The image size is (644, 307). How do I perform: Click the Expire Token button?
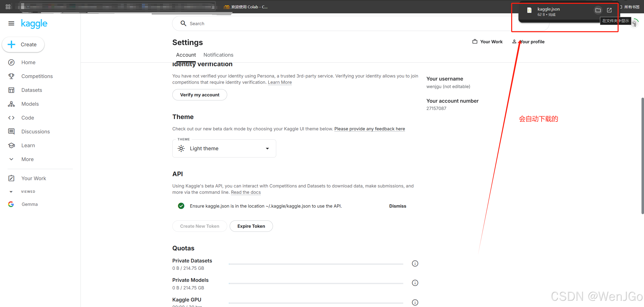coord(251,226)
